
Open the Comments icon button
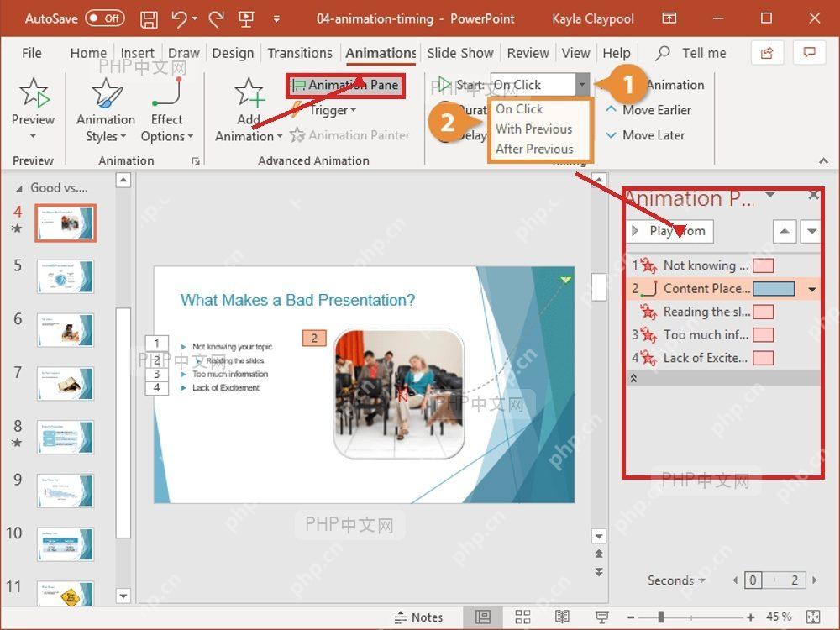pos(809,52)
